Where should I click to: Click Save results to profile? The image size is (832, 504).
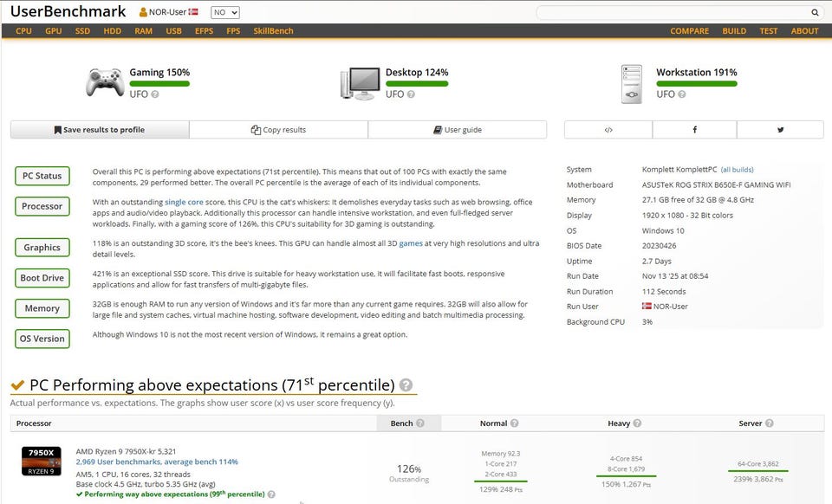100,130
